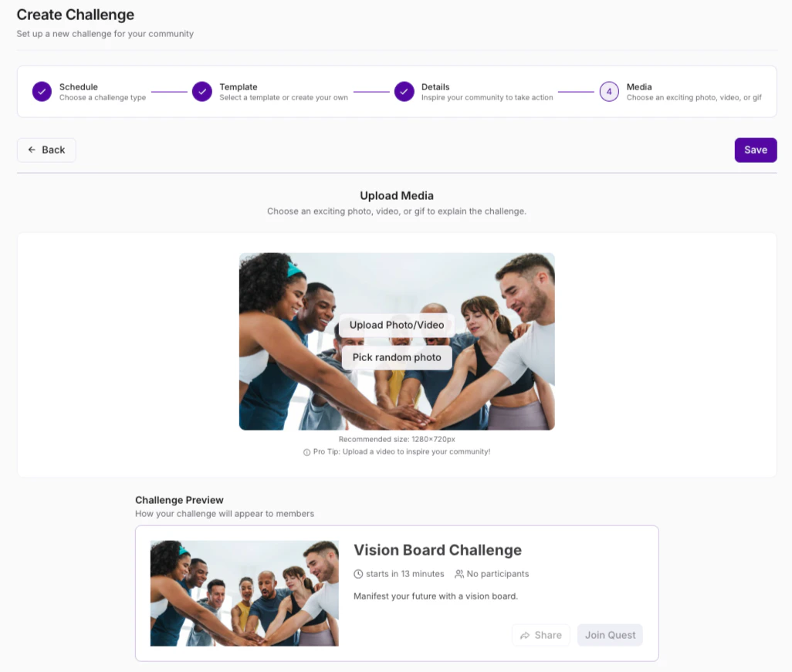Click the Template step checkmark circle

202,92
